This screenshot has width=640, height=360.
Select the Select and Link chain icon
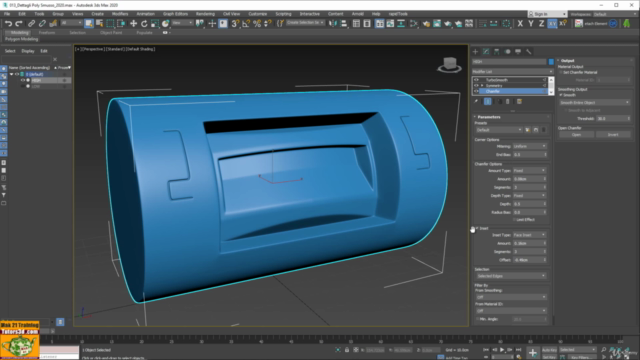point(31,24)
